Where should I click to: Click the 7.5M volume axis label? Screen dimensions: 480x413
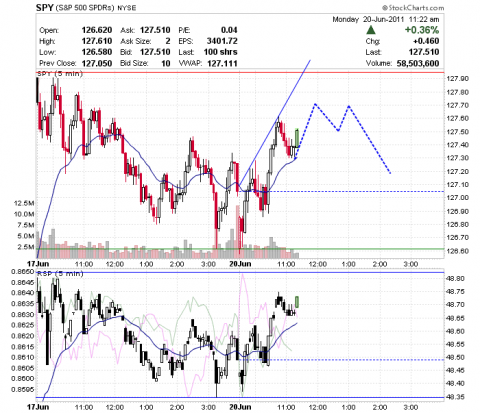pos(25,225)
